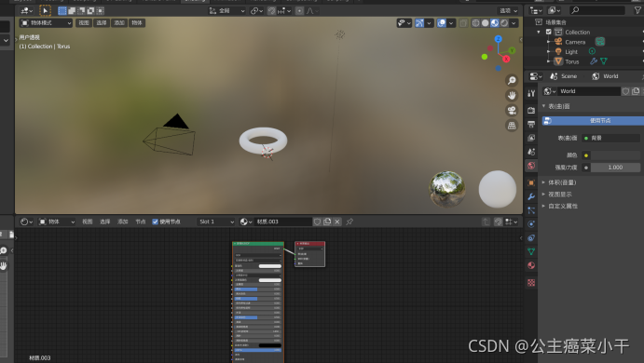Image resolution: width=644 pixels, height=363 pixels.
Task: Open the Object properties tab
Action: coord(531,182)
